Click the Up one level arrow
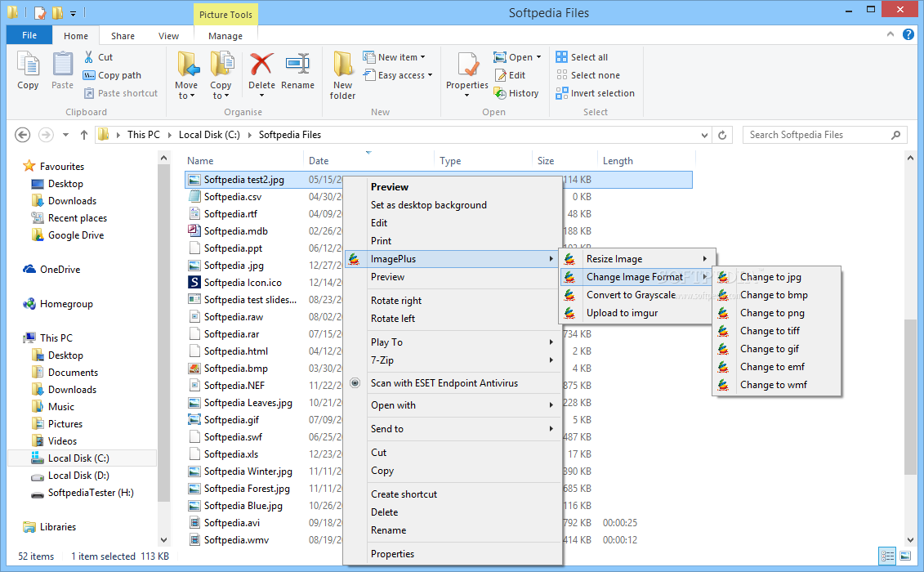This screenshot has height=572, width=924. (83, 135)
